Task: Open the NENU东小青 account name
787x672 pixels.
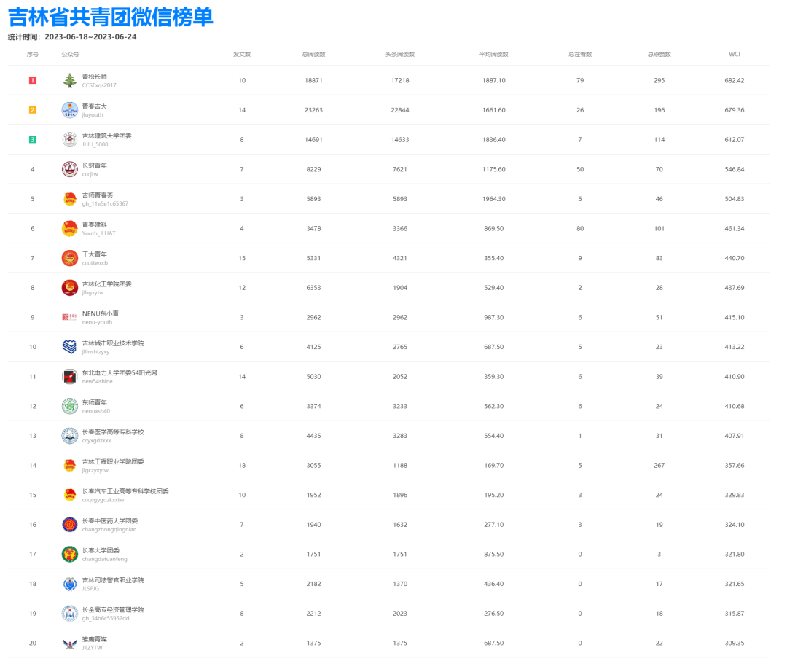Action: (x=101, y=313)
